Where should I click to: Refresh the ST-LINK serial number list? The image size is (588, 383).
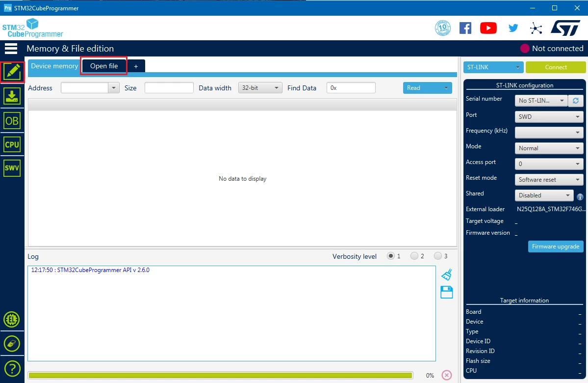click(576, 101)
